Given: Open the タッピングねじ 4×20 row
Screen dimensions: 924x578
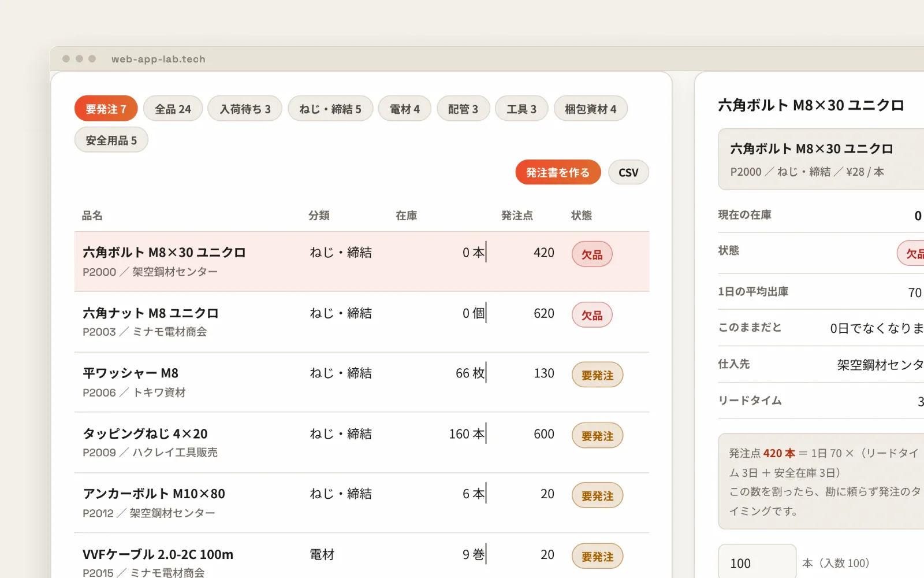Looking at the screenshot, I should (x=362, y=442).
